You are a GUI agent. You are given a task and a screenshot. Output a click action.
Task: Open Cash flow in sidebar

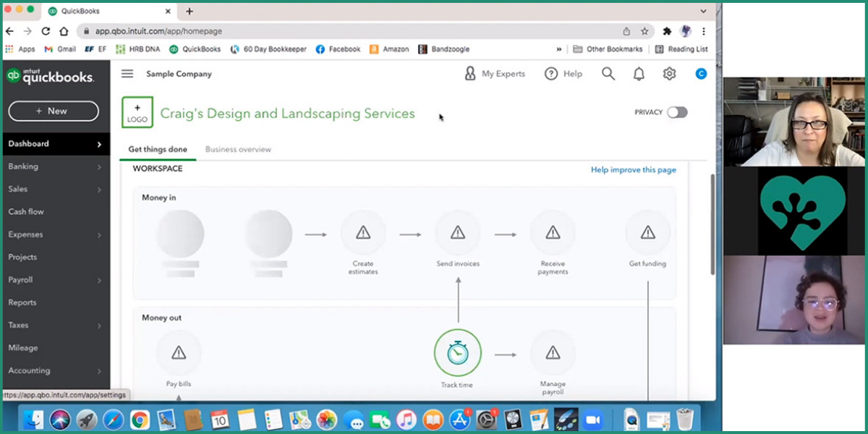tap(26, 212)
